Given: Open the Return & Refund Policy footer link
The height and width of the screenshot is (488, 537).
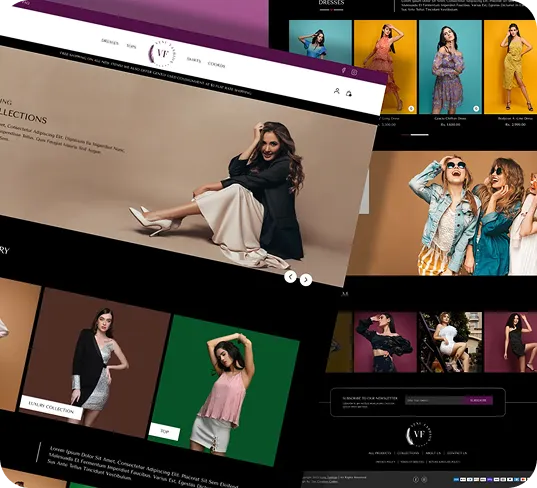Looking at the screenshot, I should pos(445,462).
